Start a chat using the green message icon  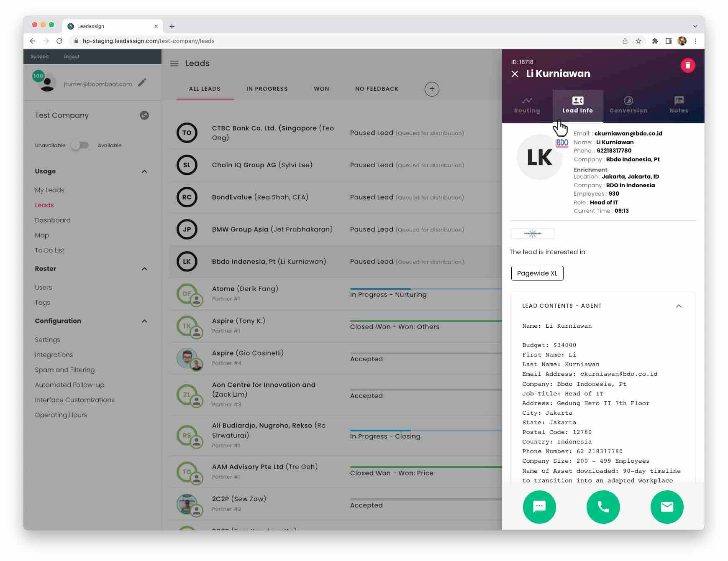[x=539, y=507]
